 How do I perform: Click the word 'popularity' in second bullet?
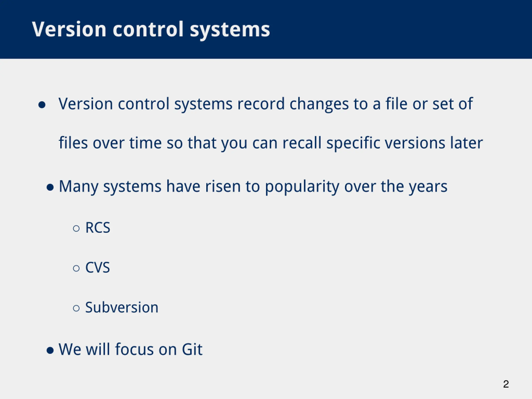pos(302,187)
